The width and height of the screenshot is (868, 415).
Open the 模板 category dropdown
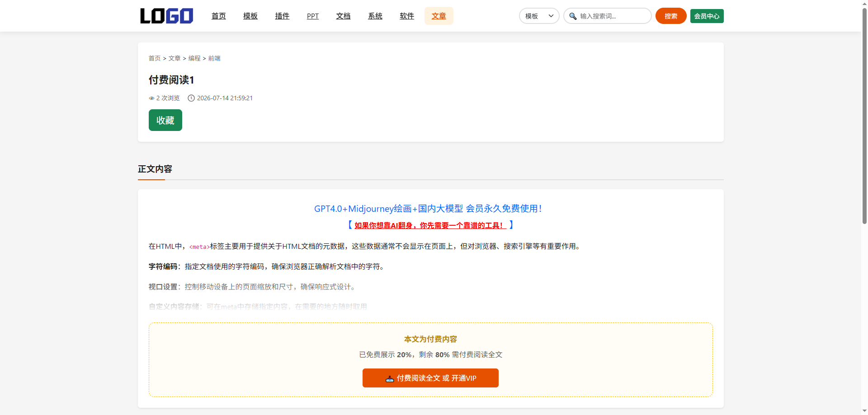click(x=539, y=16)
